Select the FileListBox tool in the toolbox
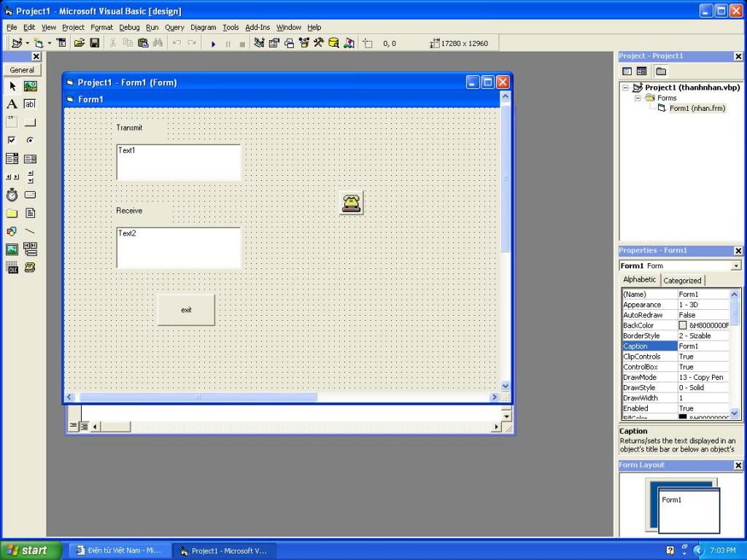The width and height of the screenshot is (747, 560). [x=31, y=213]
